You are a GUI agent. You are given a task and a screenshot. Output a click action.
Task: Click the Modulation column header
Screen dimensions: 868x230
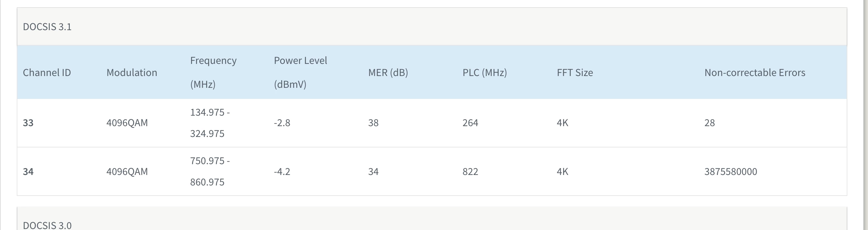pos(132,72)
